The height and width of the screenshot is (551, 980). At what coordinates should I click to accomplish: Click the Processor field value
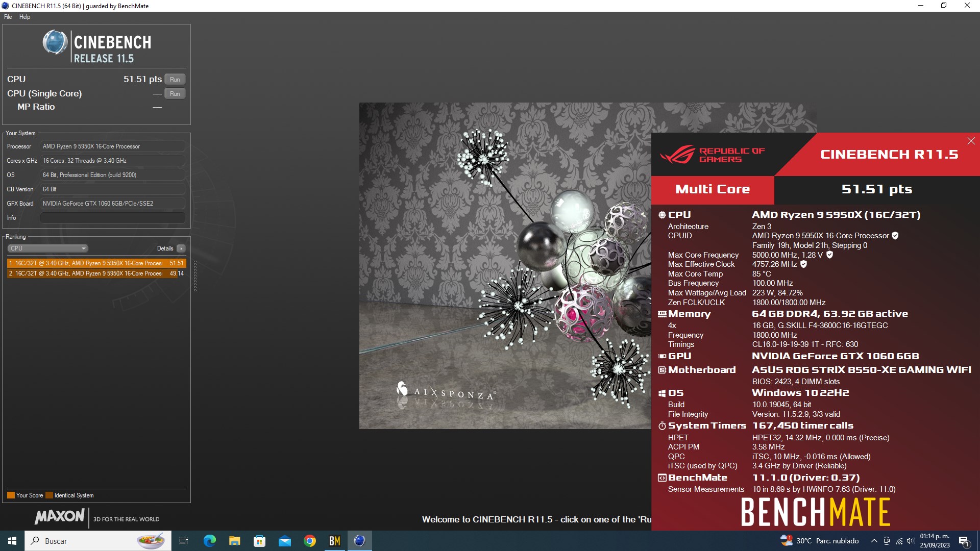coord(113,146)
